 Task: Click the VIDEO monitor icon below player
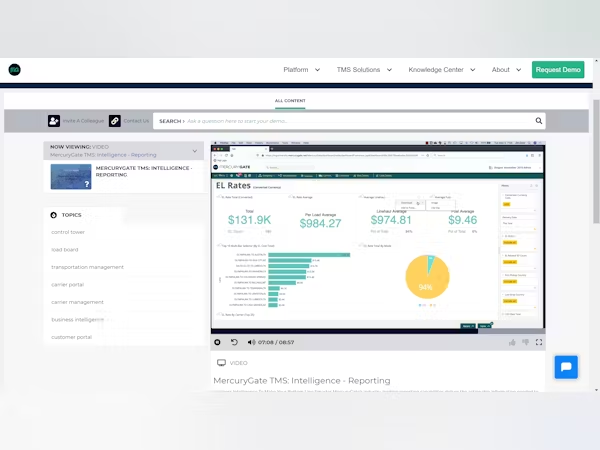click(x=221, y=363)
